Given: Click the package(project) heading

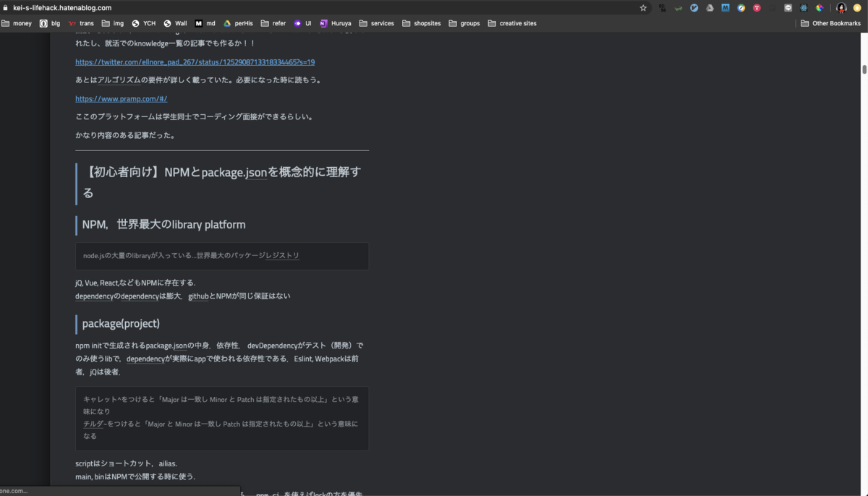Looking at the screenshot, I should tap(121, 323).
